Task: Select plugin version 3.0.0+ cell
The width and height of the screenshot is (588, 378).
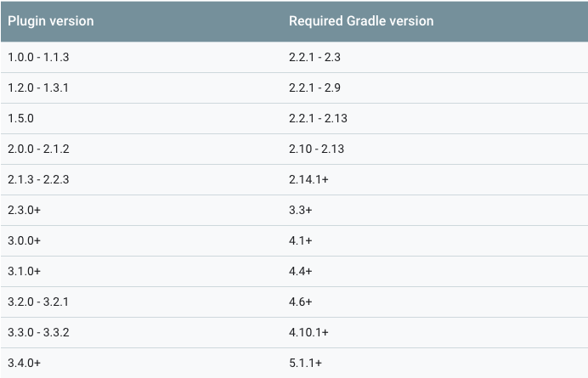Action: 24,240
